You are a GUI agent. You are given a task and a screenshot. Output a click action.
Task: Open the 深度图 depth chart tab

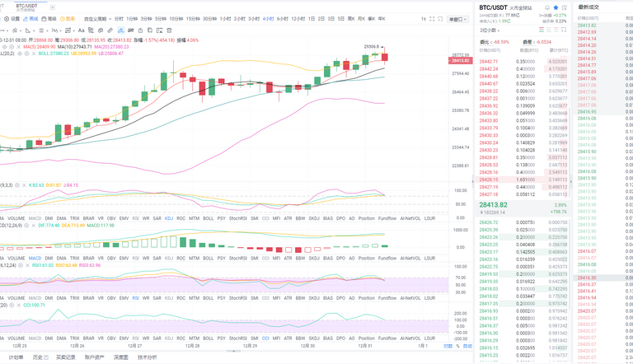120,357
